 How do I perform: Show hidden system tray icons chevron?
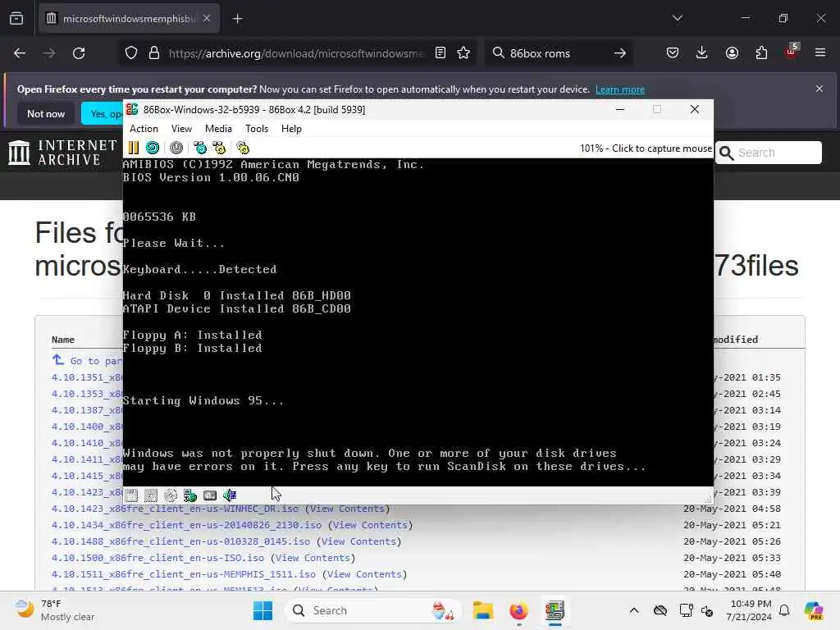[634, 610]
